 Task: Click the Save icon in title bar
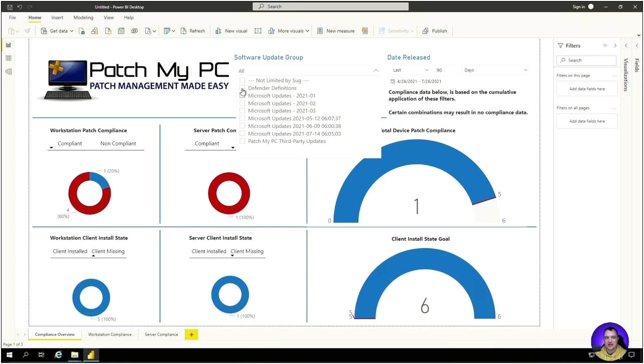(10, 7)
